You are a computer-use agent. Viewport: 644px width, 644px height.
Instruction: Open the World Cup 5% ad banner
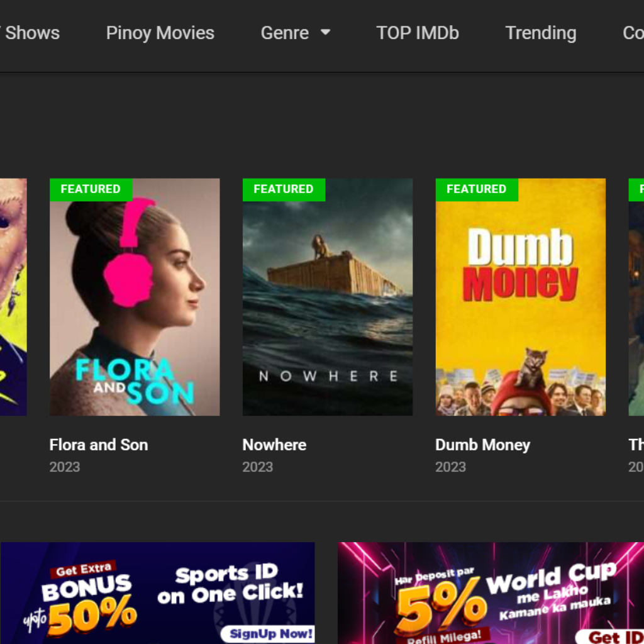pos(491,593)
